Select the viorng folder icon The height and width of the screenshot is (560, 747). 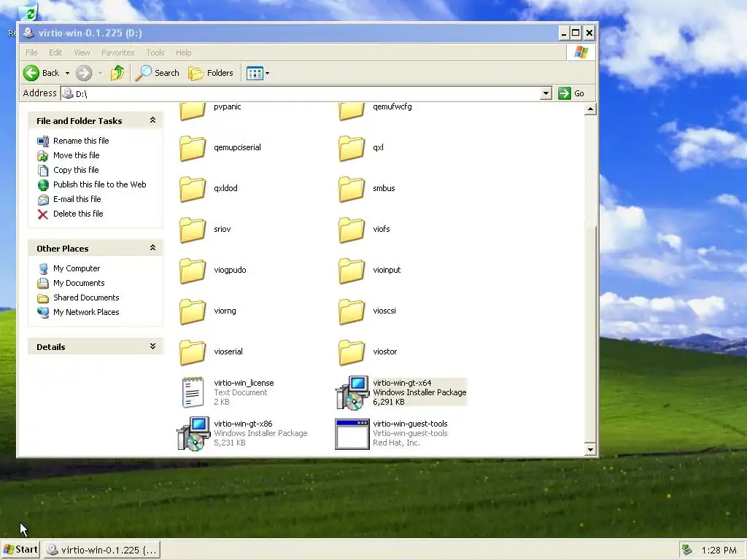193,312
